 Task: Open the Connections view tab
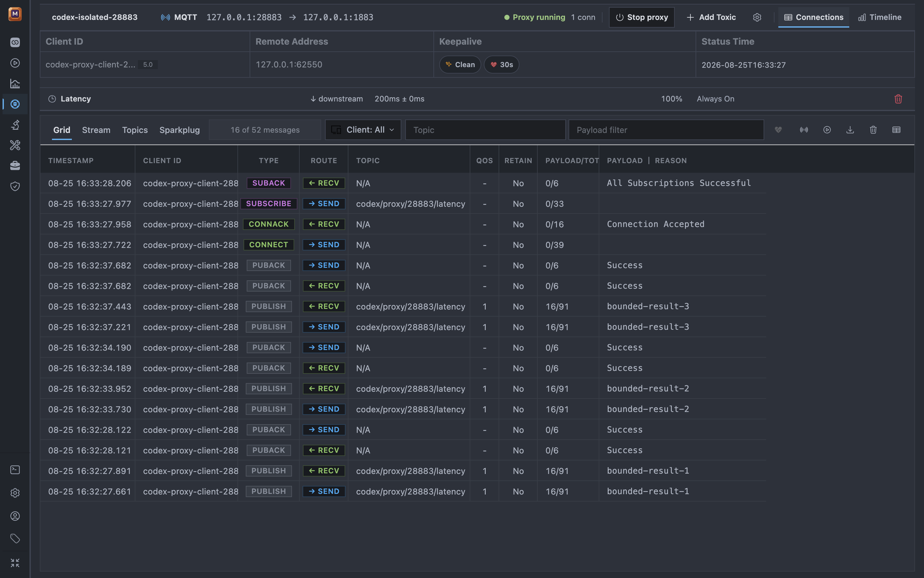coord(814,17)
